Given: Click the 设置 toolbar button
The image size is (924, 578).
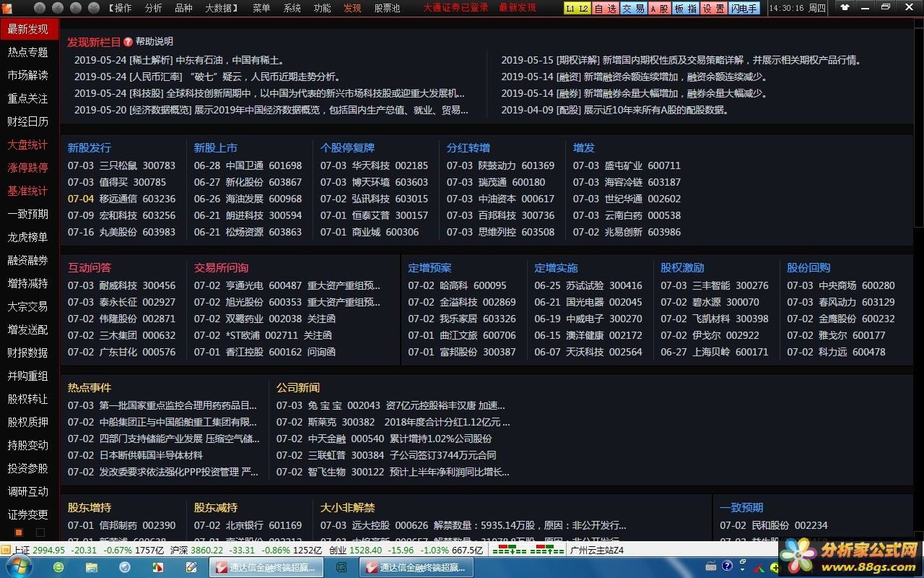Looking at the screenshot, I should point(713,9).
